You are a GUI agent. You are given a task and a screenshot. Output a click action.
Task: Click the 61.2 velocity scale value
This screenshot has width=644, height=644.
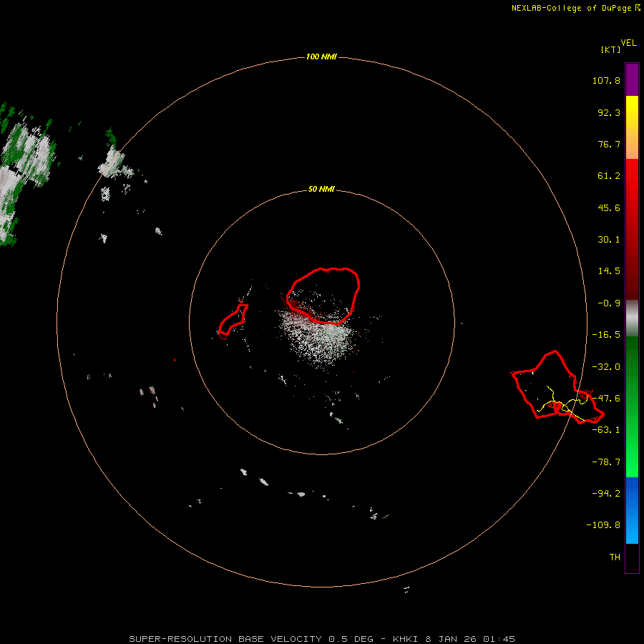tap(609, 176)
